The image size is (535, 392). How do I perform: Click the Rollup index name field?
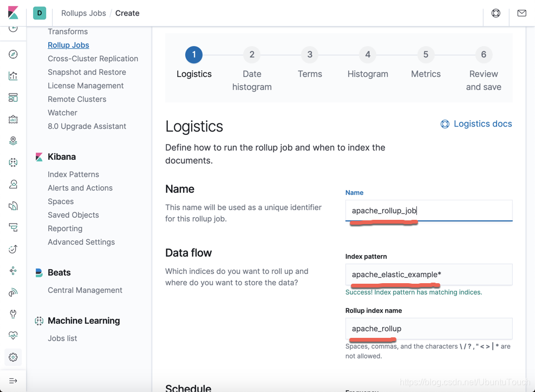pos(429,329)
